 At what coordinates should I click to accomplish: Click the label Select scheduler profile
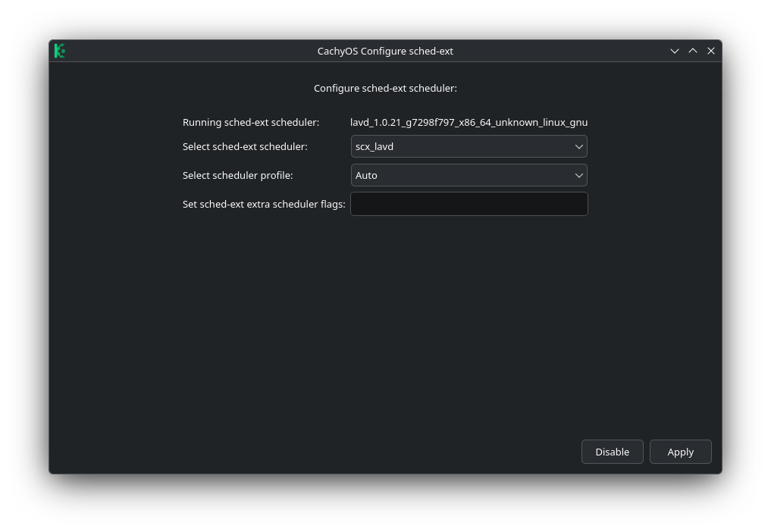click(x=237, y=175)
